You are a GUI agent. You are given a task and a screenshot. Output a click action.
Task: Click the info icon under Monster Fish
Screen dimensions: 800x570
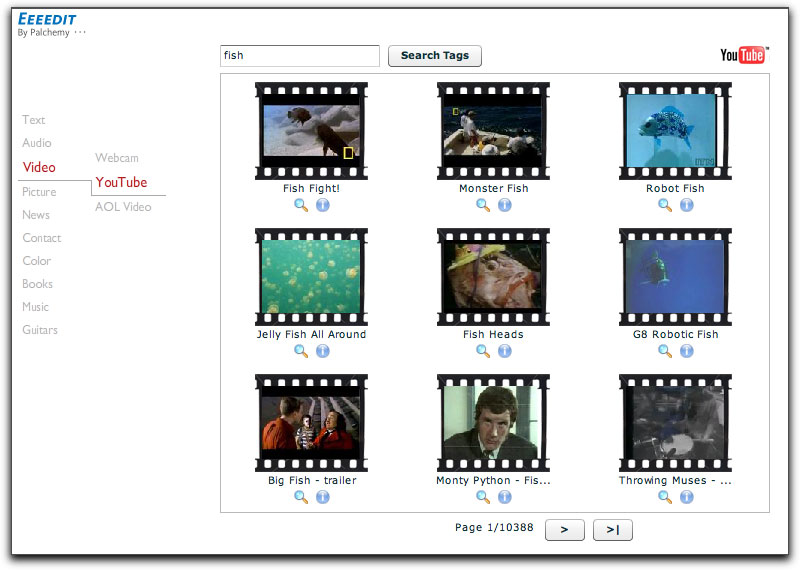[505, 205]
